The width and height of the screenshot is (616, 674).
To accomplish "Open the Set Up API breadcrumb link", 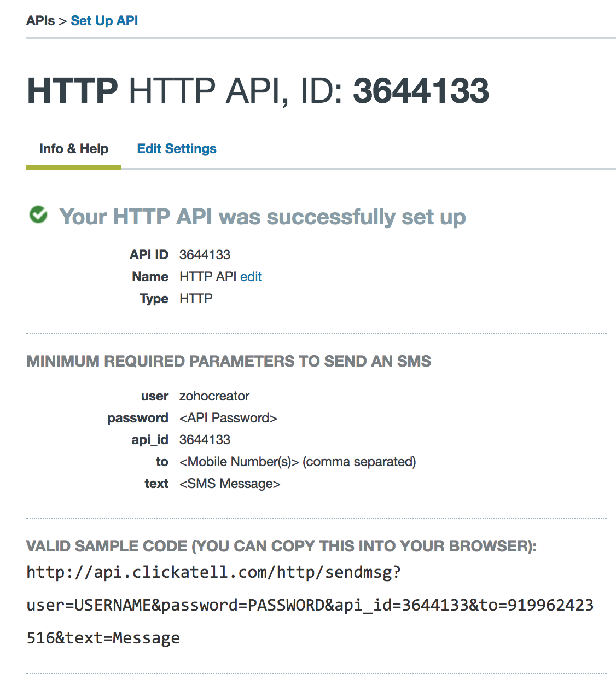I will [x=104, y=21].
